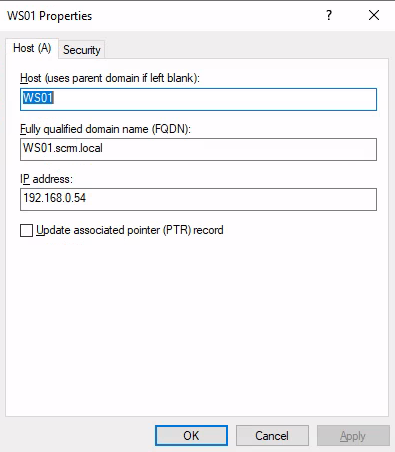
Task: Click the Fully qualified domain name label
Action: point(105,129)
